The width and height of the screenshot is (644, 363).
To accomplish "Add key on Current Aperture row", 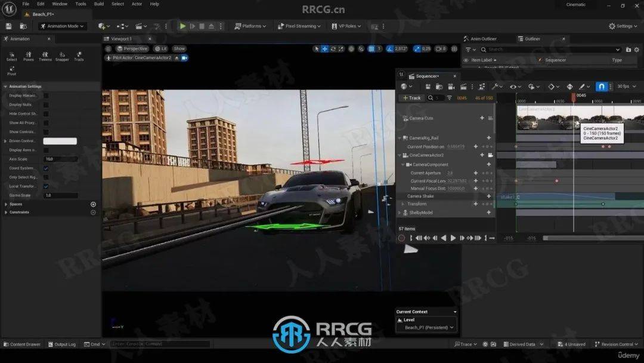I will 476,173.
